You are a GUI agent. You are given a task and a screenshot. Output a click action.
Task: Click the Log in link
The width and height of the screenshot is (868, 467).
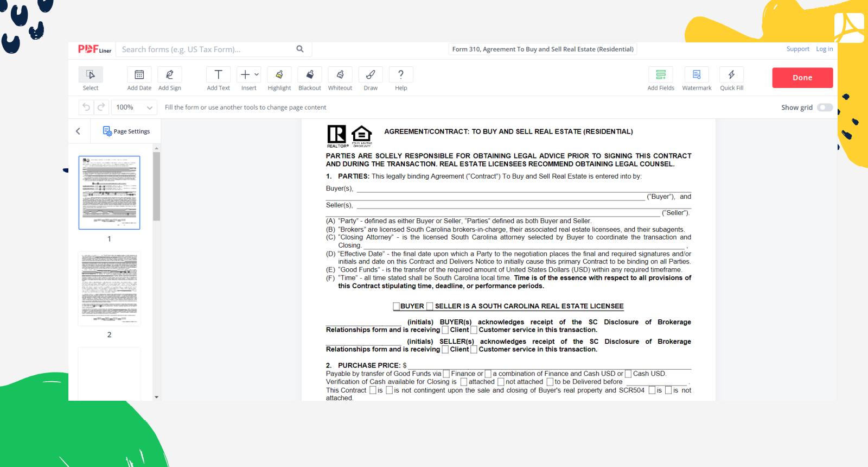click(x=824, y=49)
